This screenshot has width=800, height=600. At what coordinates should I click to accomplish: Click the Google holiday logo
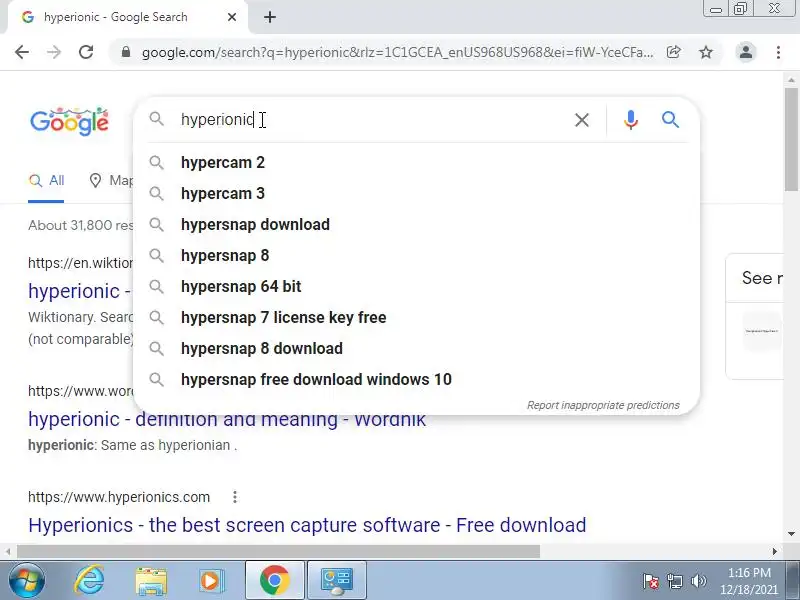(x=69, y=121)
